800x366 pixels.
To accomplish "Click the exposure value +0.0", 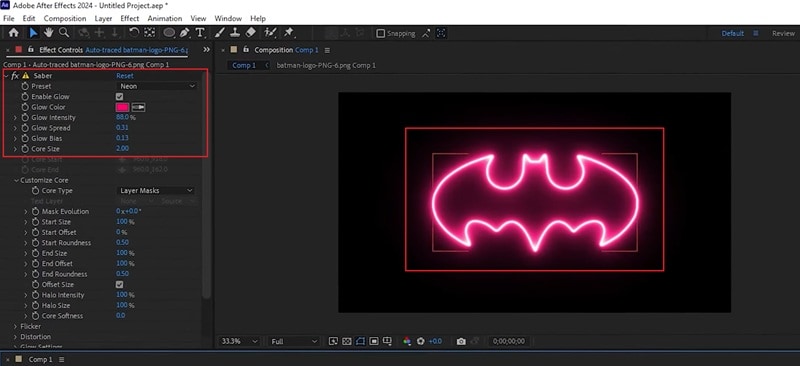I will tap(435, 341).
